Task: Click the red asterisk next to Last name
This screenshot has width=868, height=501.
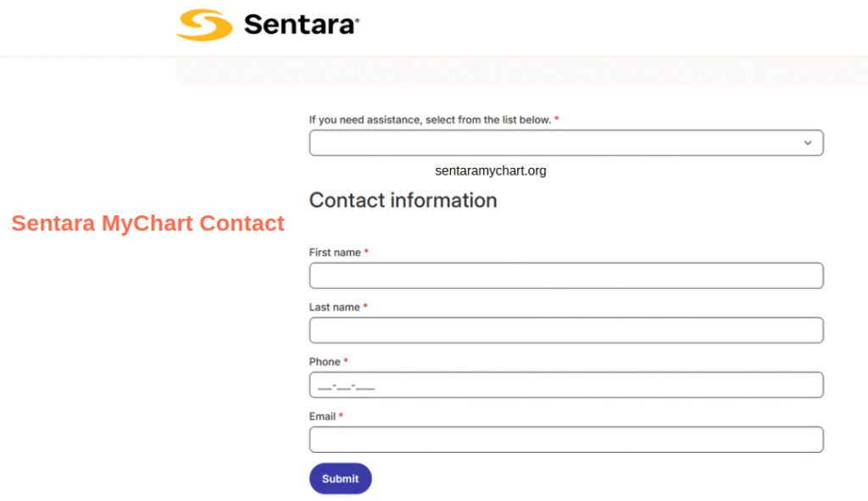Action: 364,306
